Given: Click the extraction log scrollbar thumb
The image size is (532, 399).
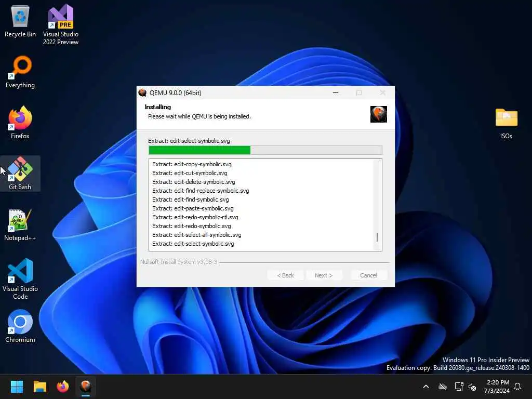Looking at the screenshot, I should pyautogui.click(x=377, y=237).
